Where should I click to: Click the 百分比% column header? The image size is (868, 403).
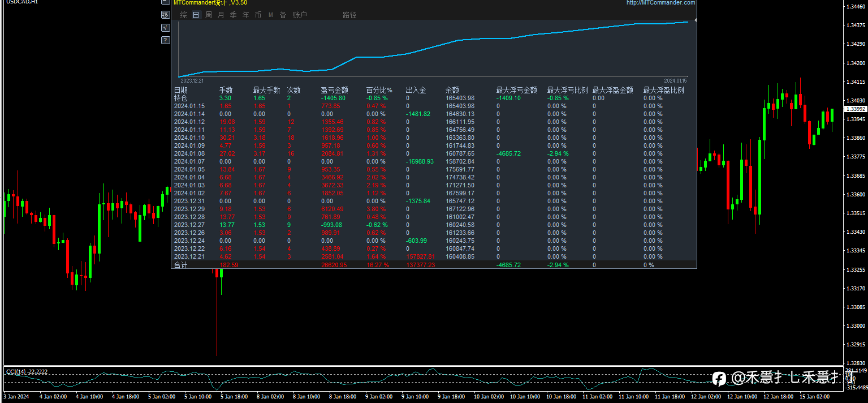click(379, 90)
